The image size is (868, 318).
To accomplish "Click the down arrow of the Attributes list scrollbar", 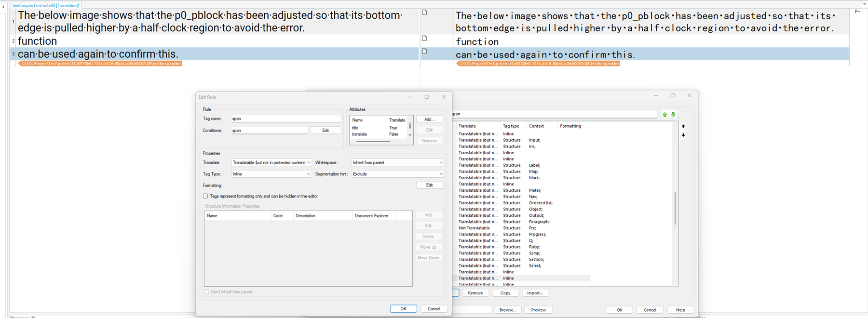I will point(410,135).
